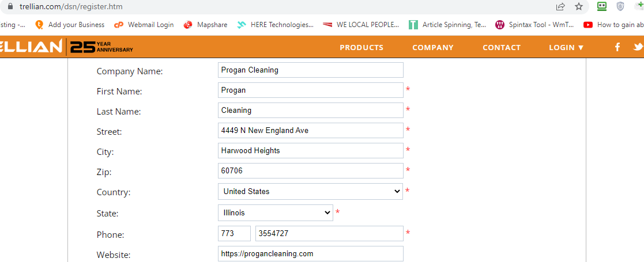Click the shield extension icon
The width and height of the screenshot is (644, 262).
click(620, 7)
